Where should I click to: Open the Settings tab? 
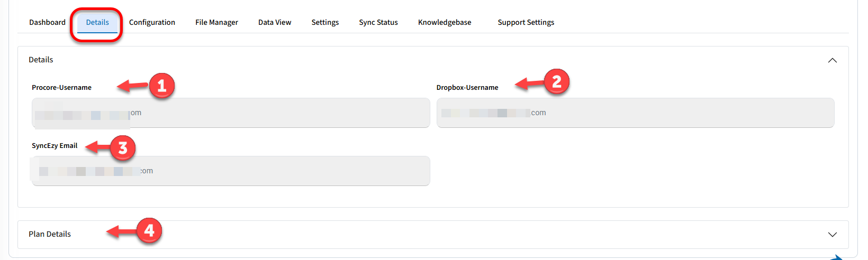point(325,22)
